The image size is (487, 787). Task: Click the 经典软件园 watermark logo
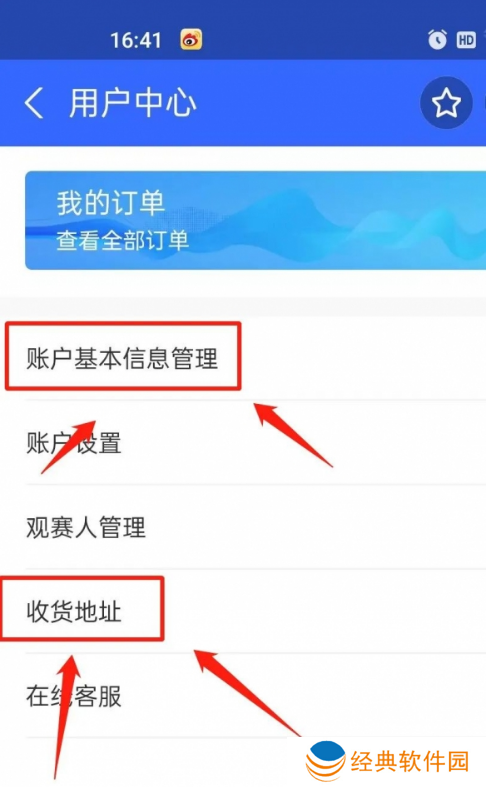(325, 761)
